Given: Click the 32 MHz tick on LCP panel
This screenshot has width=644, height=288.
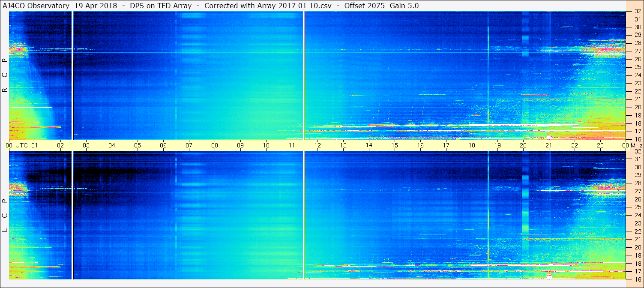Looking at the screenshot, I should [637, 151].
